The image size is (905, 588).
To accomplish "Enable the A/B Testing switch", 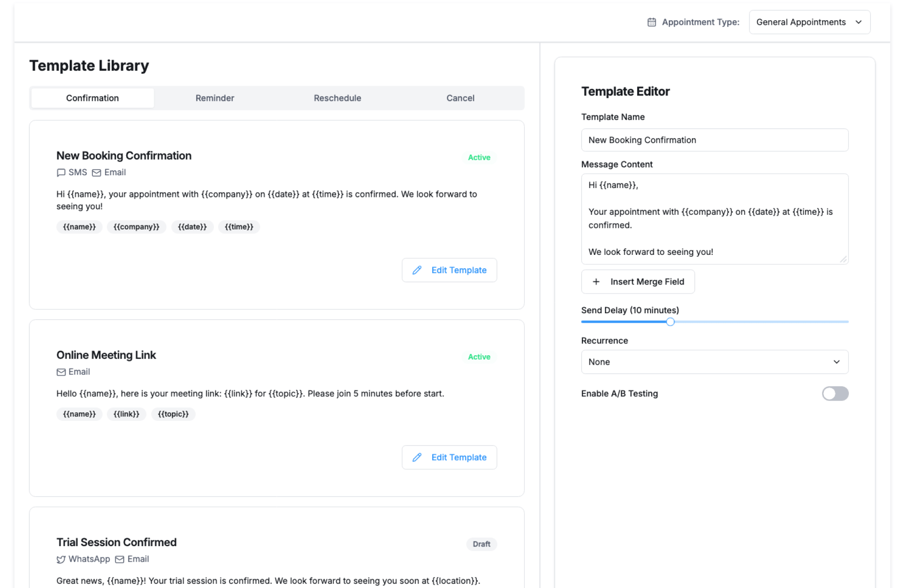I will [835, 393].
